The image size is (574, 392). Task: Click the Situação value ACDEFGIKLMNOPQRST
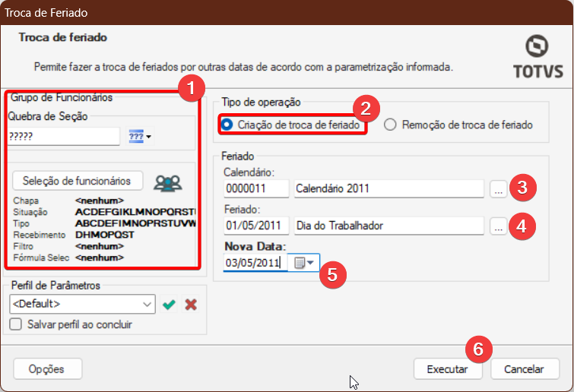pyautogui.click(x=135, y=212)
